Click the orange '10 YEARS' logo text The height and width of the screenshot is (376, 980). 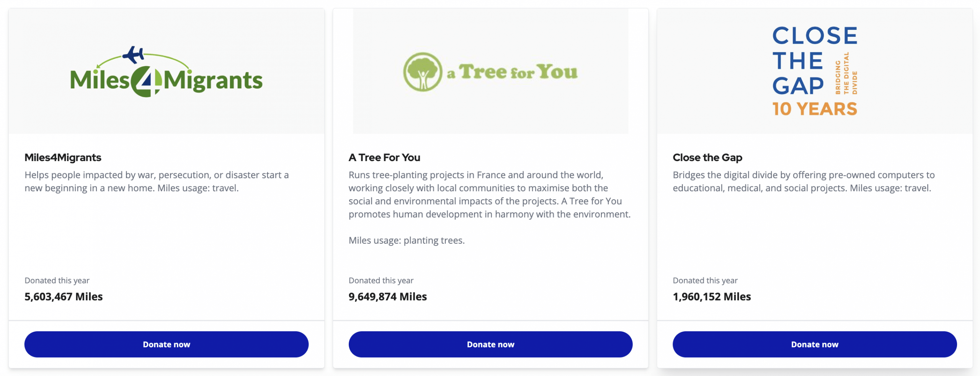click(x=815, y=109)
